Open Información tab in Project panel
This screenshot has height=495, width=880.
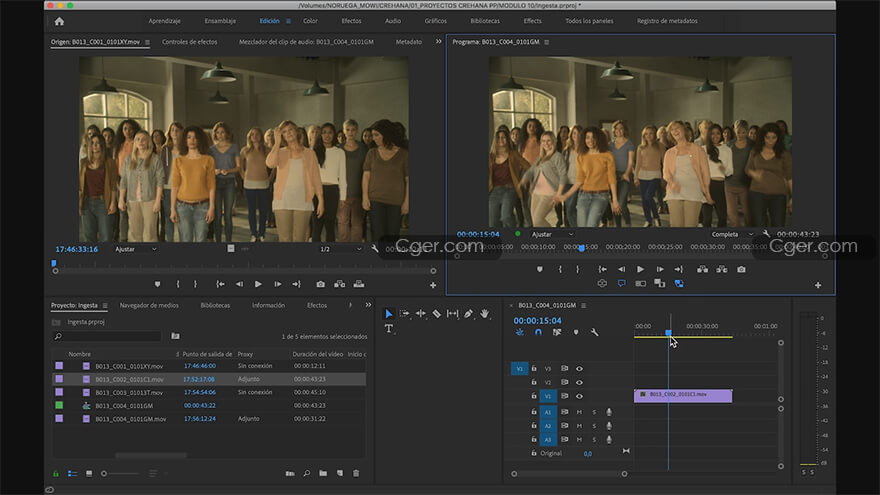(x=268, y=306)
